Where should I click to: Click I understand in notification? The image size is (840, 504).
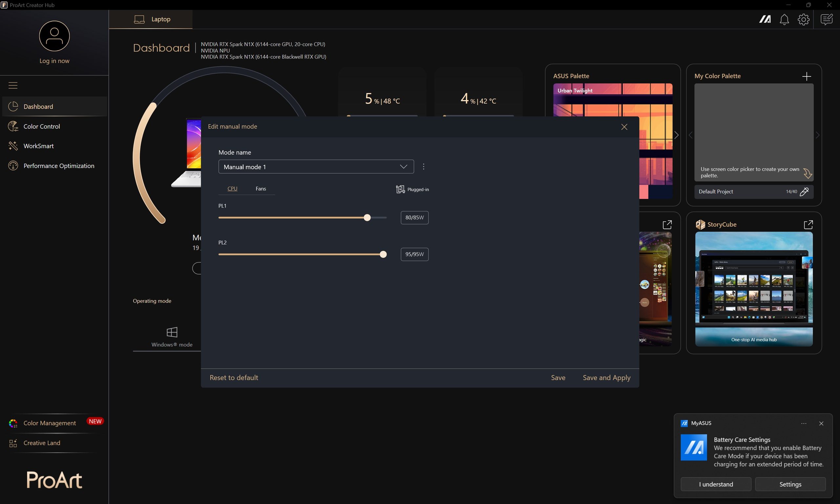[716, 484]
